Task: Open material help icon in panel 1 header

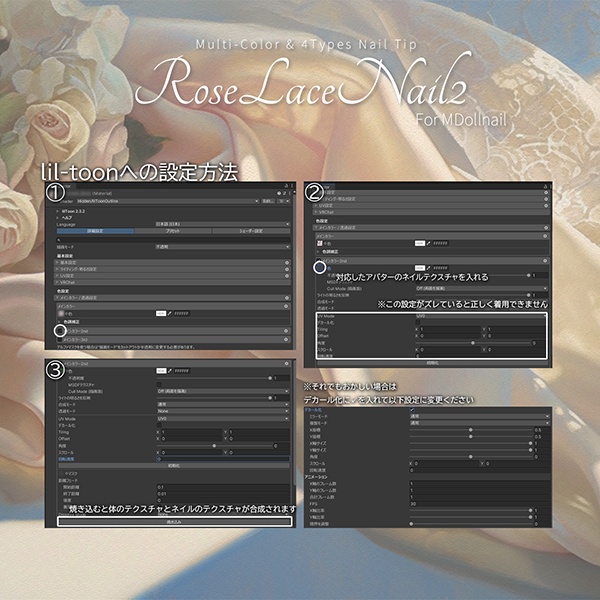Action: [279, 194]
